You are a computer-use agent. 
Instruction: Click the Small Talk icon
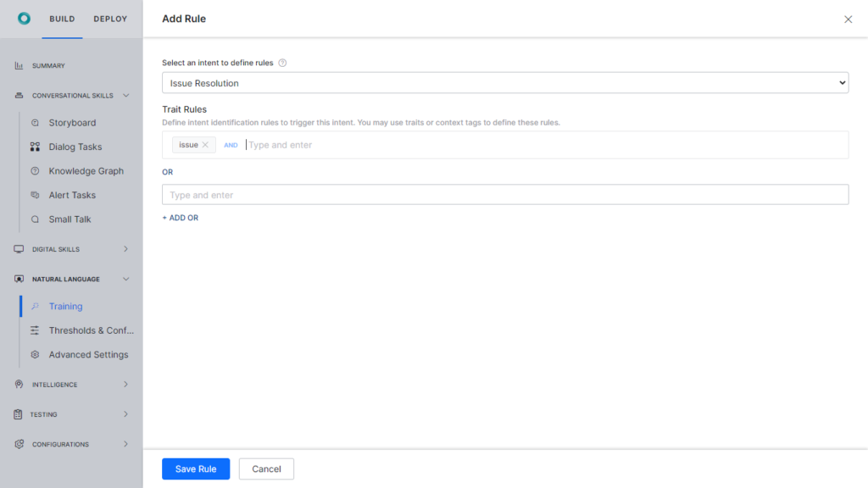click(35, 219)
